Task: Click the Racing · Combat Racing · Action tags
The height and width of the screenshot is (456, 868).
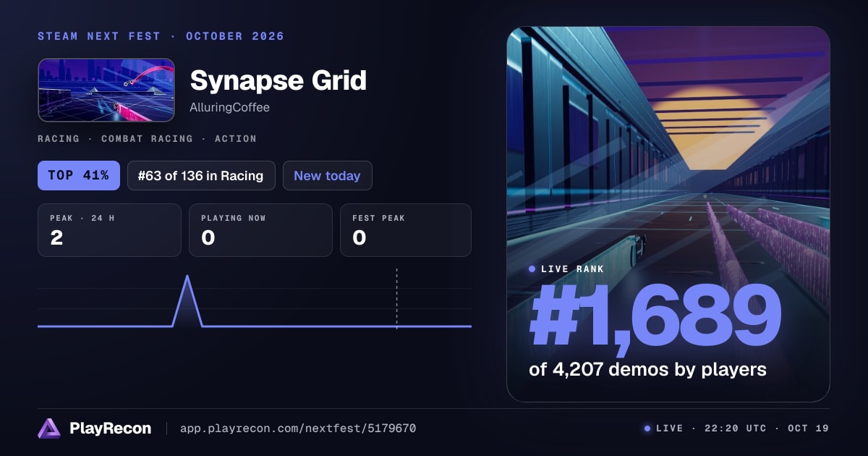Action: pyautogui.click(x=147, y=138)
